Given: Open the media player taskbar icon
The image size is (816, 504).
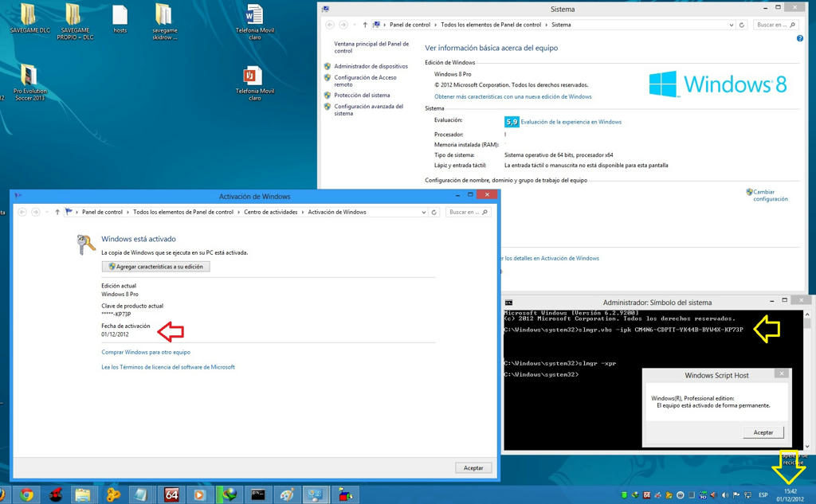Looking at the screenshot, I should tap(199, 494).
